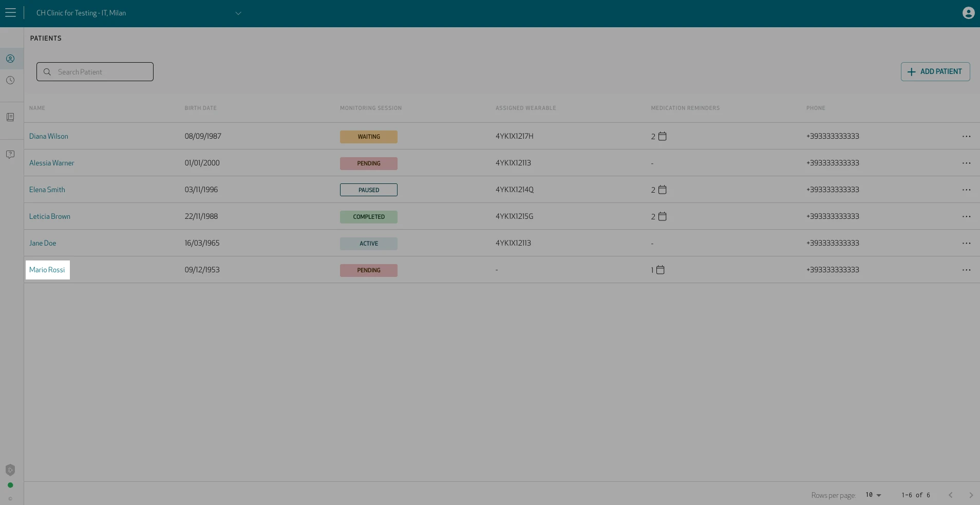Click Alessia Warner's PENDING status badge

(x=369, y=163)
